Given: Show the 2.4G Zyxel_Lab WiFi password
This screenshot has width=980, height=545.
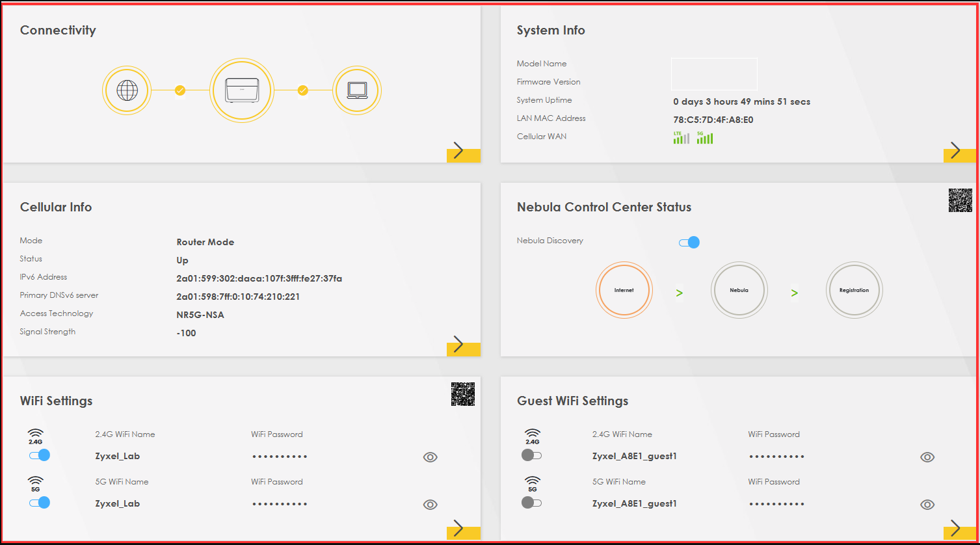Looking at the screenshot, I should tap(430, 457).
